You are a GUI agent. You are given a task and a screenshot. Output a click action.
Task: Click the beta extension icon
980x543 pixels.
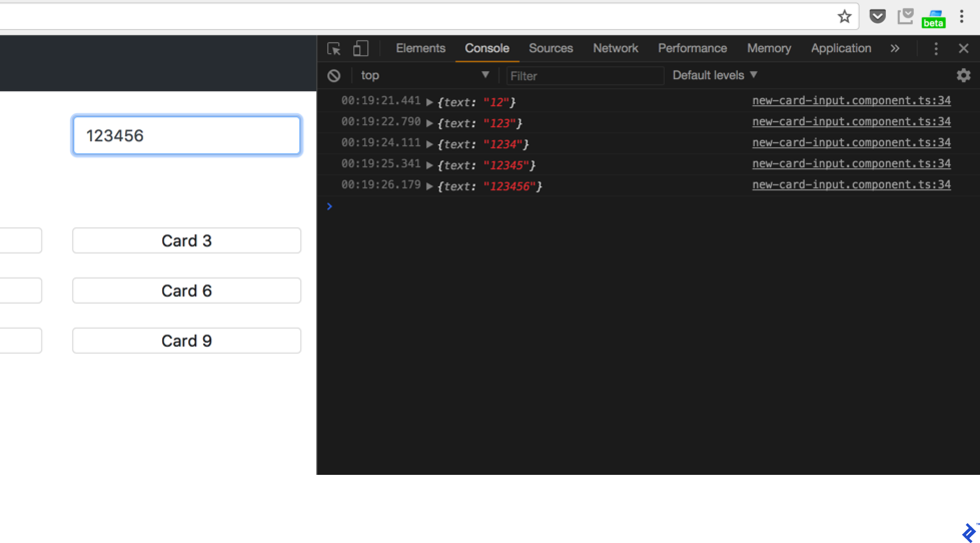[x=933, y=19]
